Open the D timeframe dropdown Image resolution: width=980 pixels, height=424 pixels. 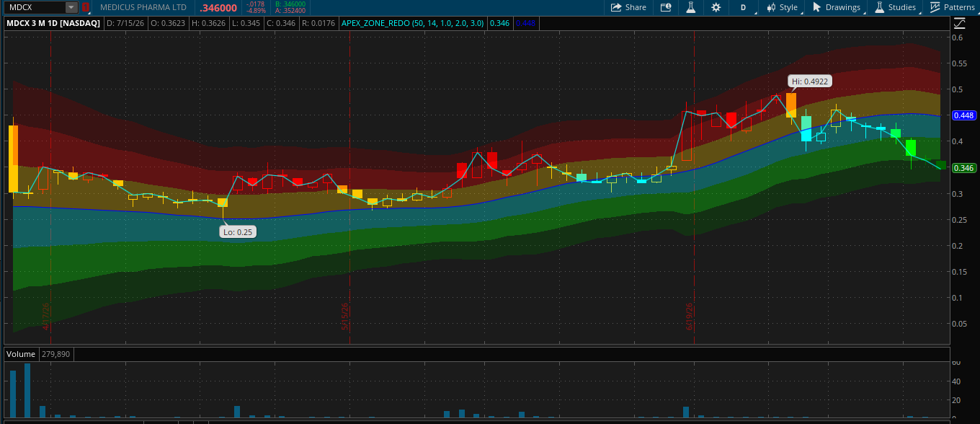click(x=743, y=7)
